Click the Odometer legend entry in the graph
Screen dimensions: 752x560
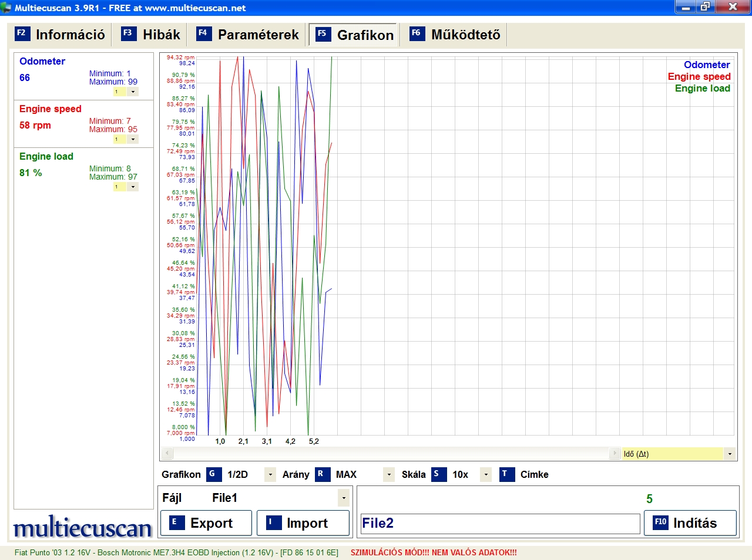click(x=707, y=65)
